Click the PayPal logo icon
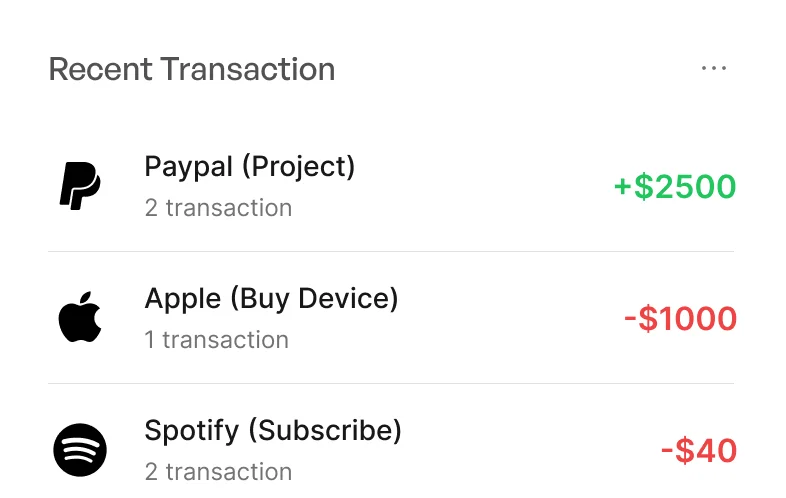The width and height of the screenshot is (786, 498). tap(80, 187)
